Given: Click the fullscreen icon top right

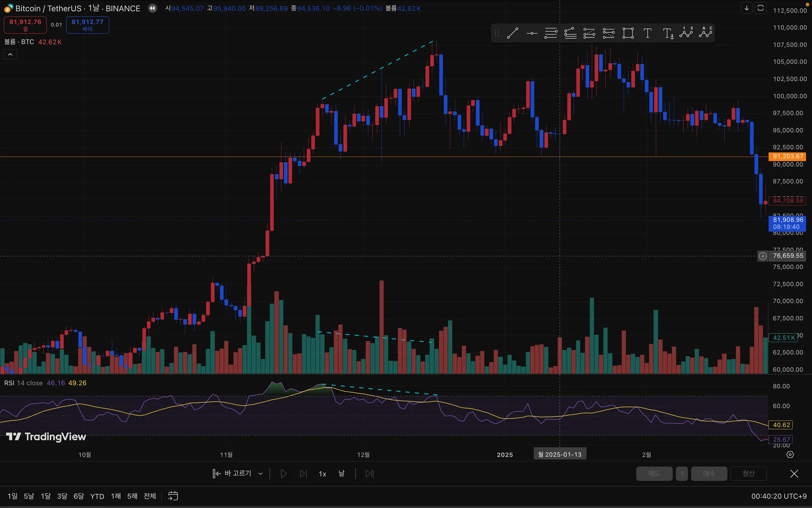Looking at the screenshot, I should click(x=760, y=8).
